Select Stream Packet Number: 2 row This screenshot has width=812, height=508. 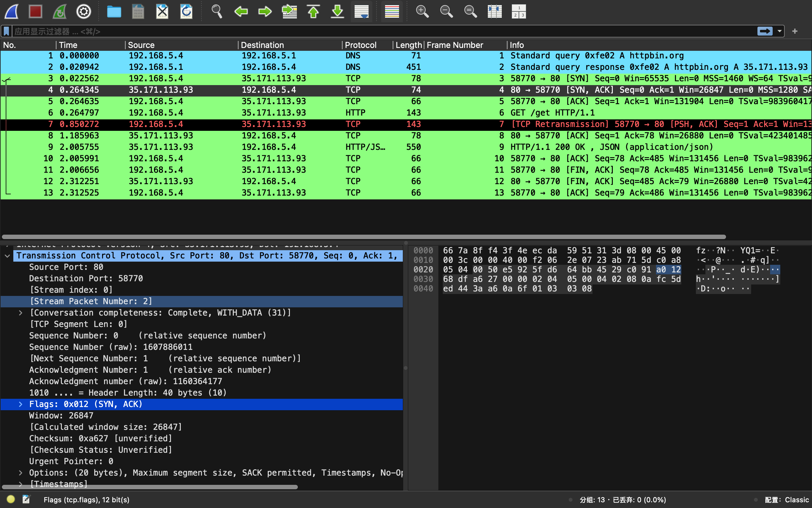[201, 301]
